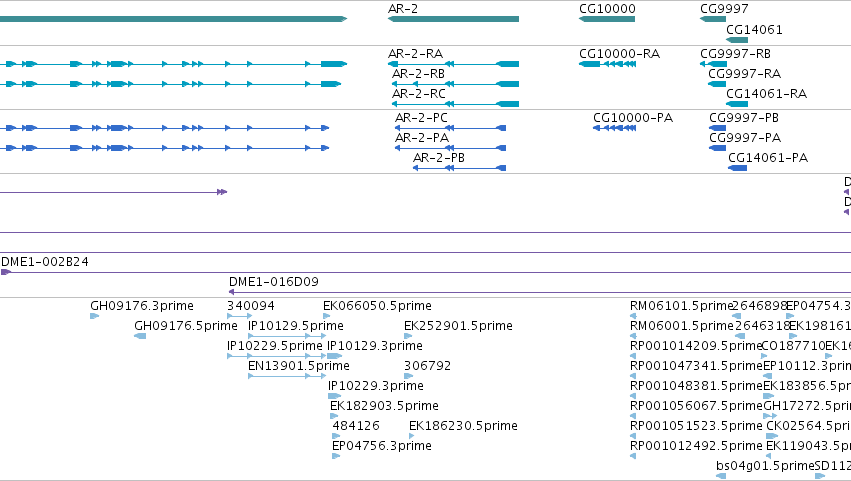Viewport: 851px width, 481px height.
Task: Click the CG10000 gene feature
Action: pyautogui.click(x=607, y=19)
